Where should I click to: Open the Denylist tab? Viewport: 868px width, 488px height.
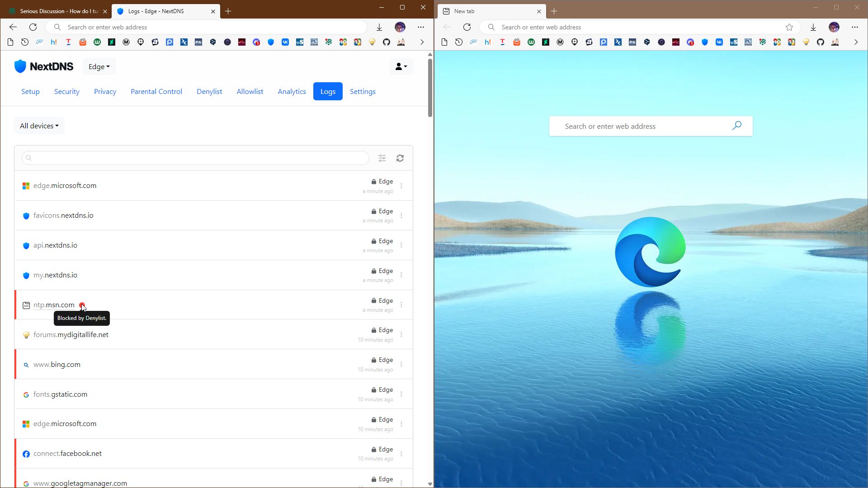(x=209, y=91)
